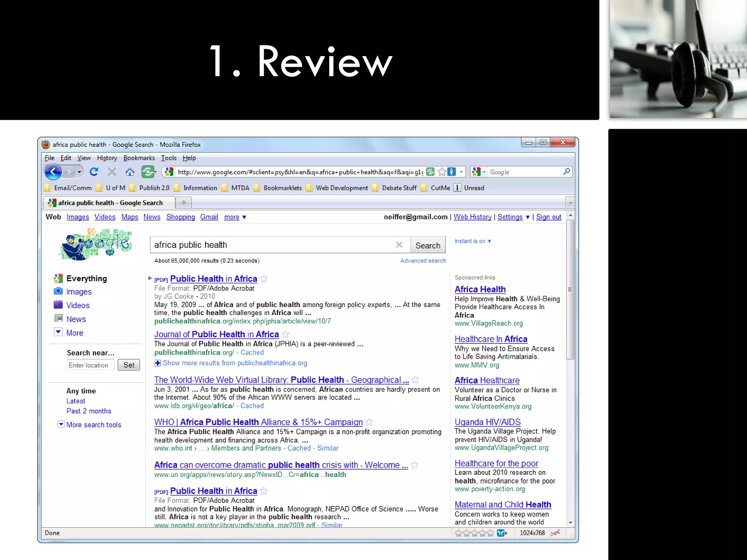
Task: Click the page vertical scrollbar thumb
Action: (x=570, y=290)
